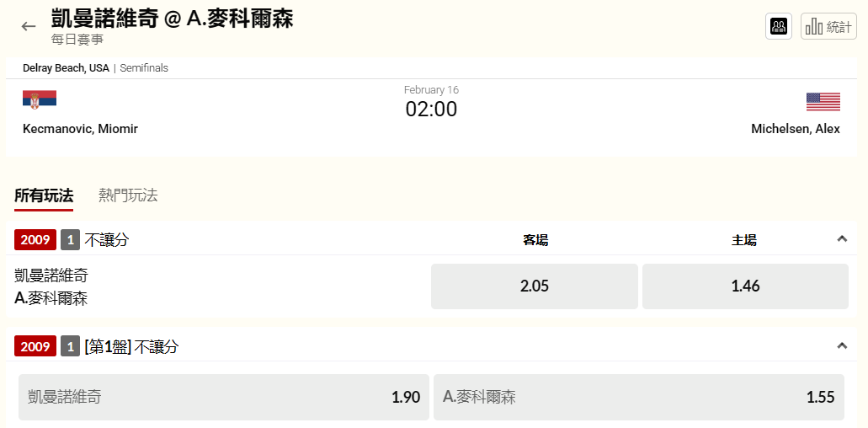Click the red 2009 badge beside 不讓分

point(35,240)
